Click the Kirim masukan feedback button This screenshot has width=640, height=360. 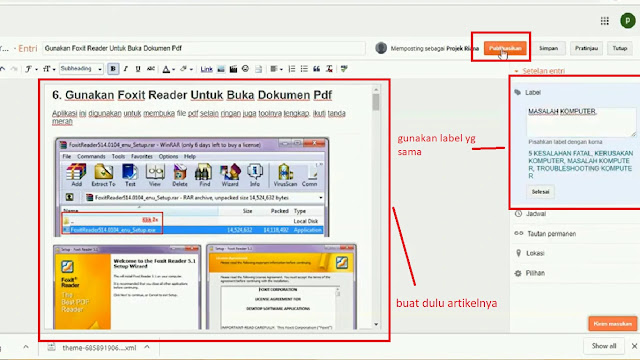coord(612,324)
